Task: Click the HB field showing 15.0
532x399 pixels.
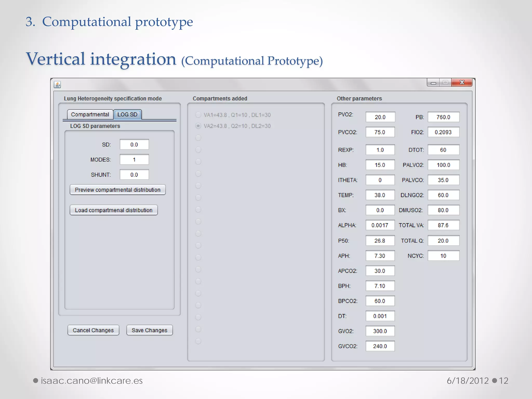Action: click(380, 165)
